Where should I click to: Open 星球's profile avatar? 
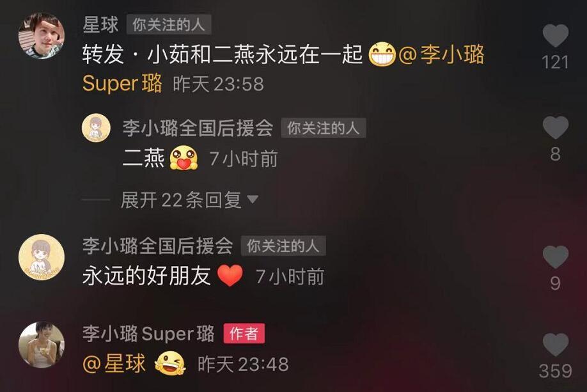click(42, 36)
